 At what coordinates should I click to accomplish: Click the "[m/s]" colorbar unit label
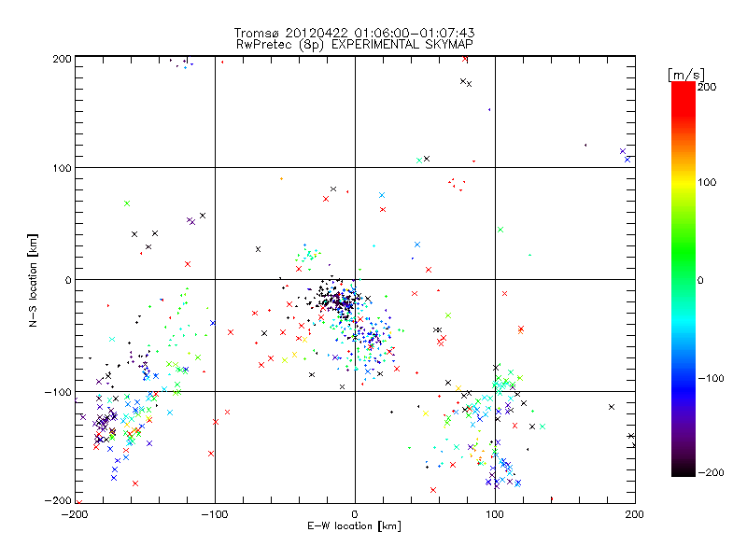click(686, 75)
